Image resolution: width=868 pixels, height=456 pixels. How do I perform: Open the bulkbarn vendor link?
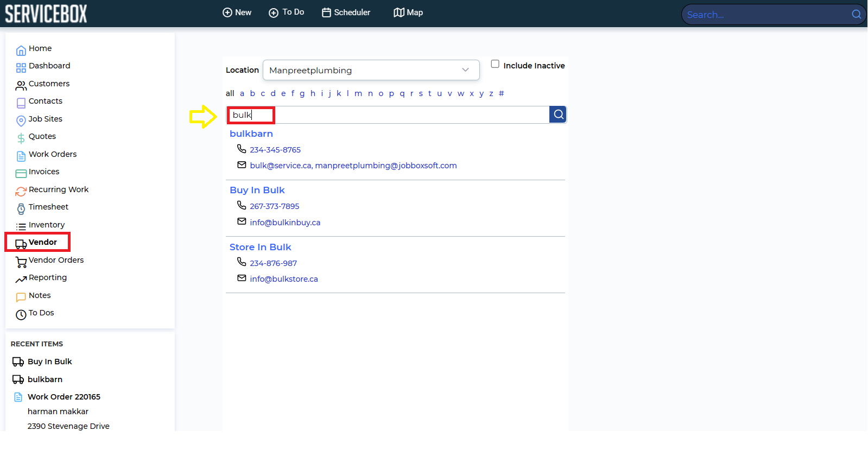point(251,134)
